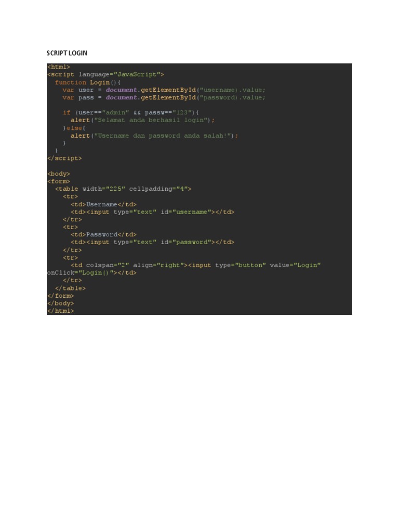Image resolution: width=399 pixels, height=532 pixels.
Task: Click the onClick Login attribute line
Action: pyautogui.click(x=91, y=273)
